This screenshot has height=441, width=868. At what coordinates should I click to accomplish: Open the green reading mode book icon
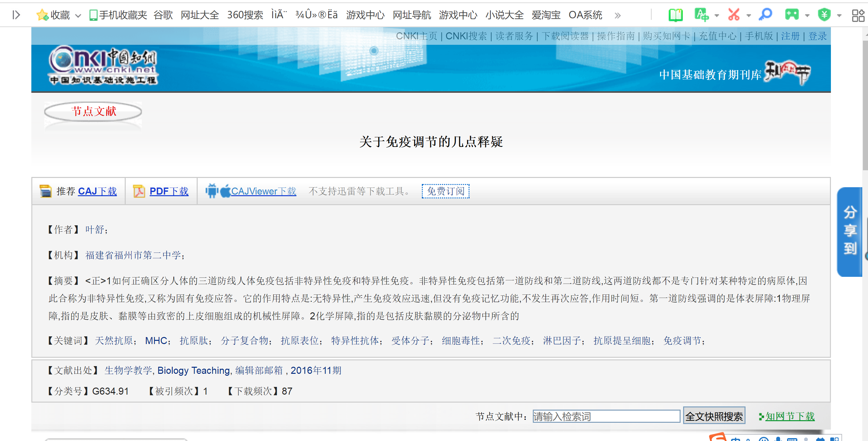(675, 15)
